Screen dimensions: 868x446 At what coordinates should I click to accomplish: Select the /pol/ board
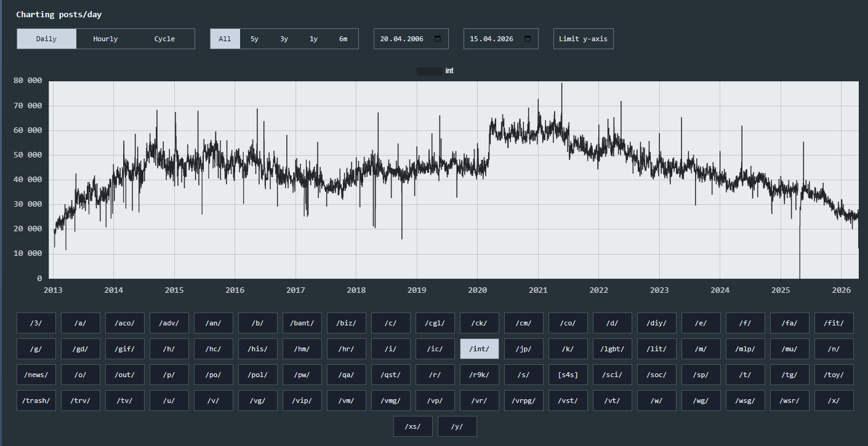point(259,375)
